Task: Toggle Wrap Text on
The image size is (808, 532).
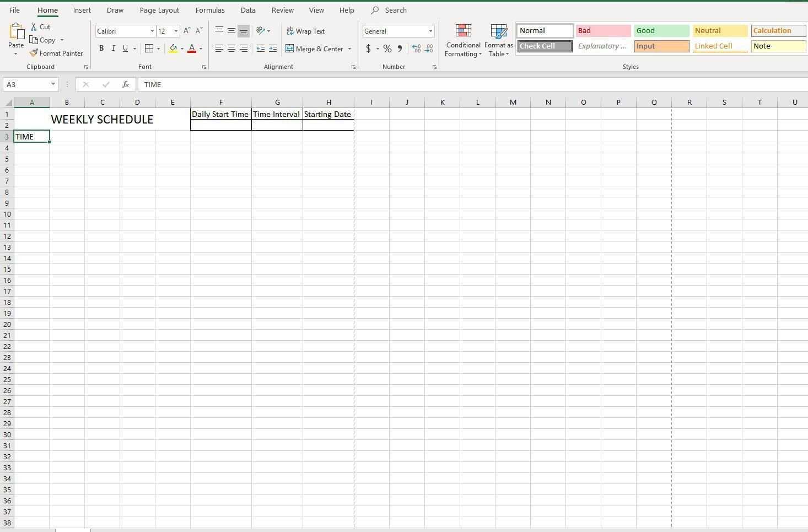Action: (x=305, y=31)
